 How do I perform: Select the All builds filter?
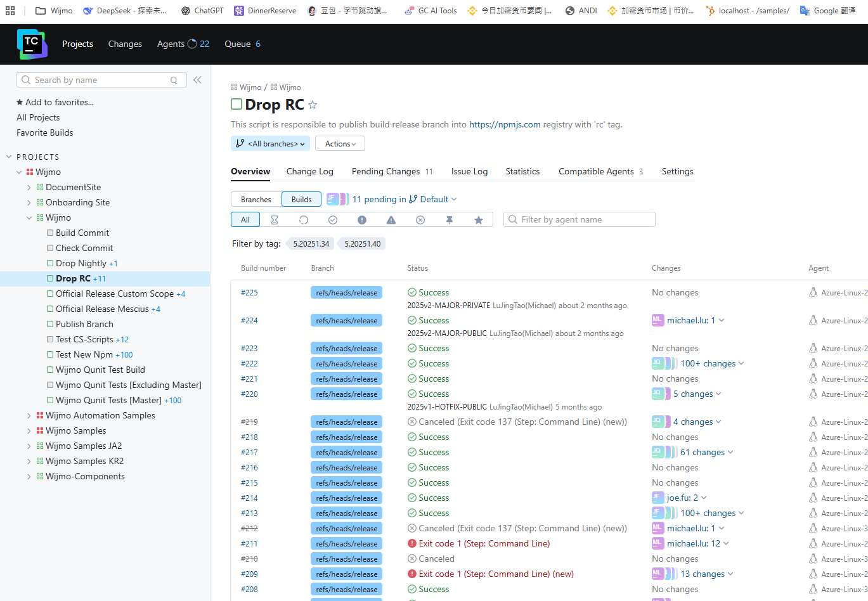(x=245, y=220)
